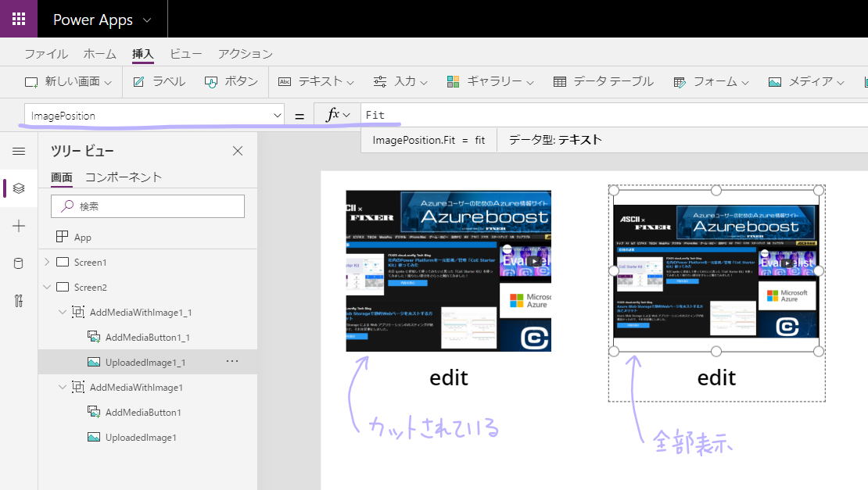Click the plus Insert icon in left rail
This screenshot has height=490, width=868.
pos(19,226)
